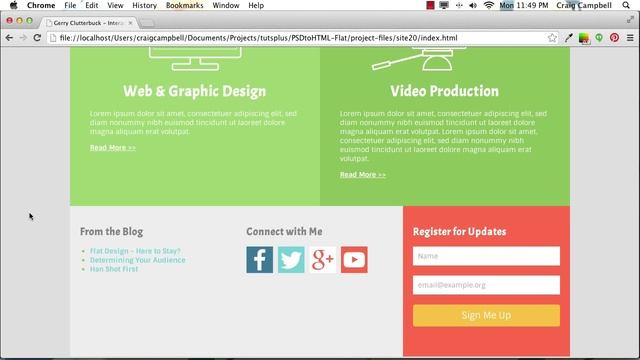Click the Craig Campbell user name
640x360 pixels.
[584, 5]
